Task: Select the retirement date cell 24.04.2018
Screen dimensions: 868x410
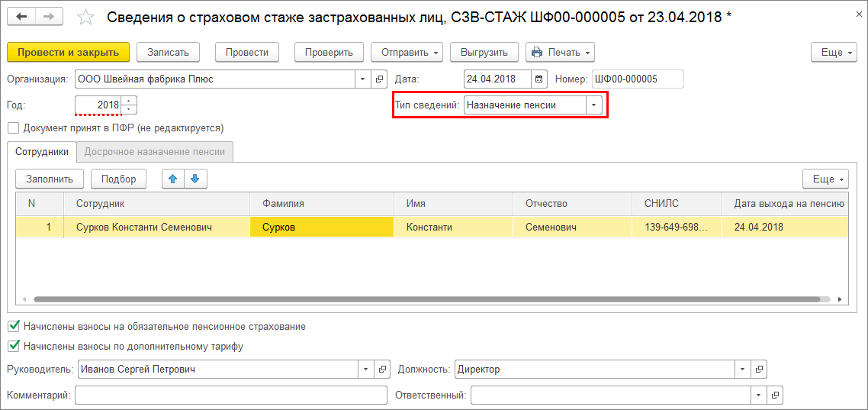Action: tap(785, 228)
